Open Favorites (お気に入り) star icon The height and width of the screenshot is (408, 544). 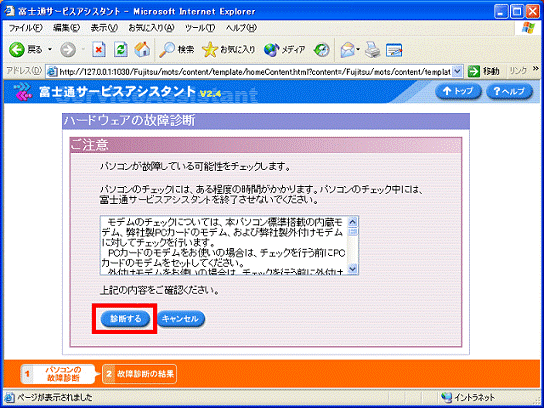[210, 51]
